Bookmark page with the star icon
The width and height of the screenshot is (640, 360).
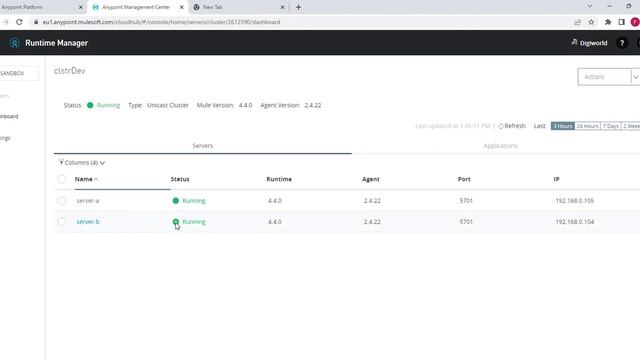click(x=591, y=22)
